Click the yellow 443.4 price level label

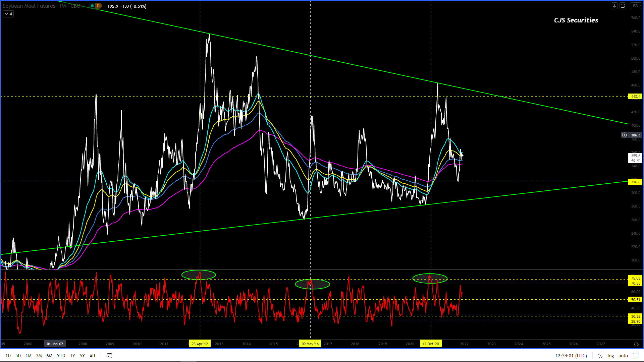635,97
